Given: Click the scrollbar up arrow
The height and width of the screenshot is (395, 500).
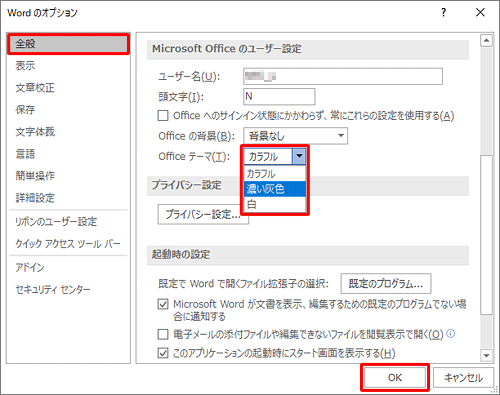Looking at the screenshot, I should pyautogui.click(x=486, y=41).
